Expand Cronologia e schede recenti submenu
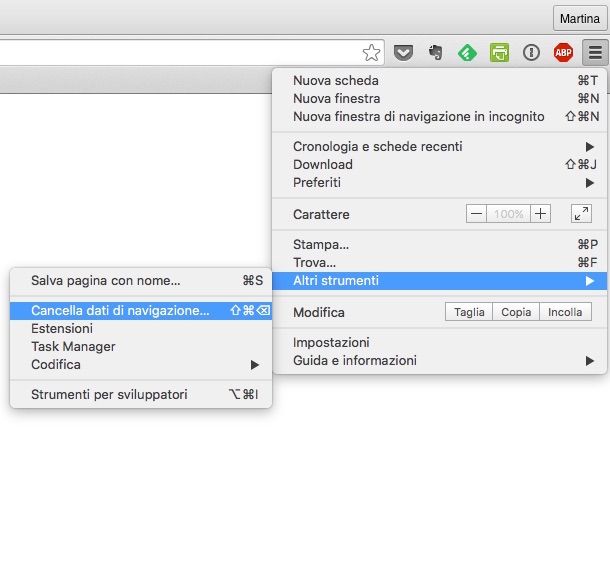Screen dimensions: 610x562 [440, 147]
